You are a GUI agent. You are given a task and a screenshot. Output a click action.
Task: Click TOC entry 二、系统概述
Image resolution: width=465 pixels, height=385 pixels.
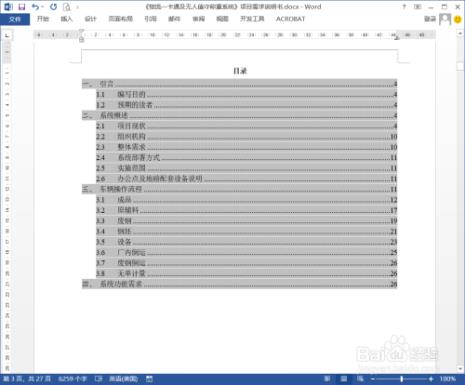tap(239, 116)
